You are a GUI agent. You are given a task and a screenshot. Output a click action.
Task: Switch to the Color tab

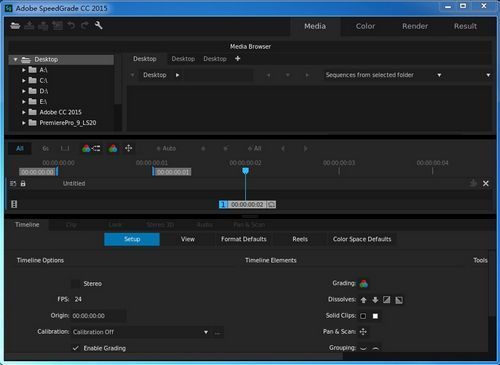[365, 26]
